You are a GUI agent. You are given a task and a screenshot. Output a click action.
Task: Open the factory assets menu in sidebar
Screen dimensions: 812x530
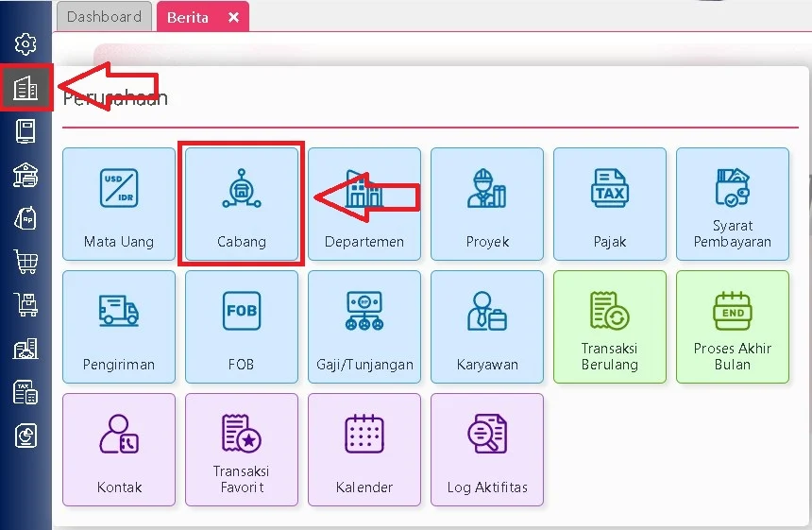(25, 349)
